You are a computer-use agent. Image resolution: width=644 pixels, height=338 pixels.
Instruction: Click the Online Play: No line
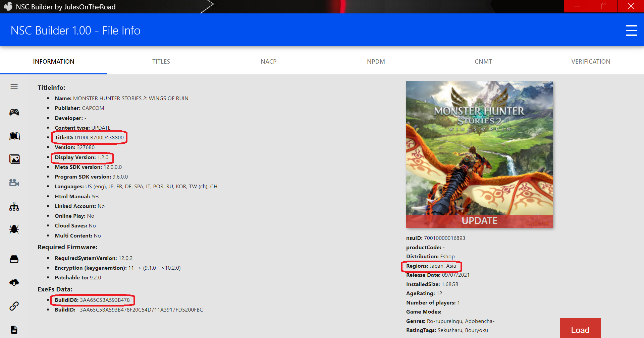[74, 216]
